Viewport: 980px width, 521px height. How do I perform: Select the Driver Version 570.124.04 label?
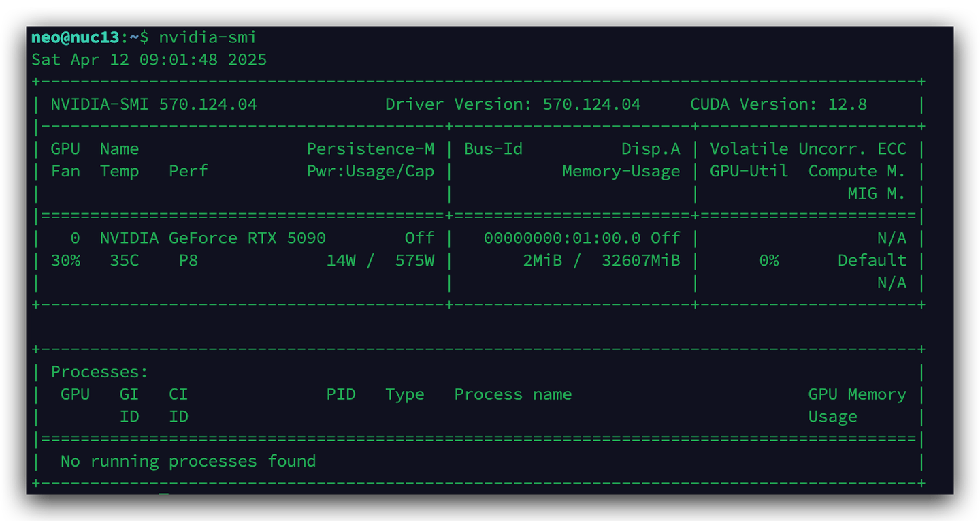(512, 104)
